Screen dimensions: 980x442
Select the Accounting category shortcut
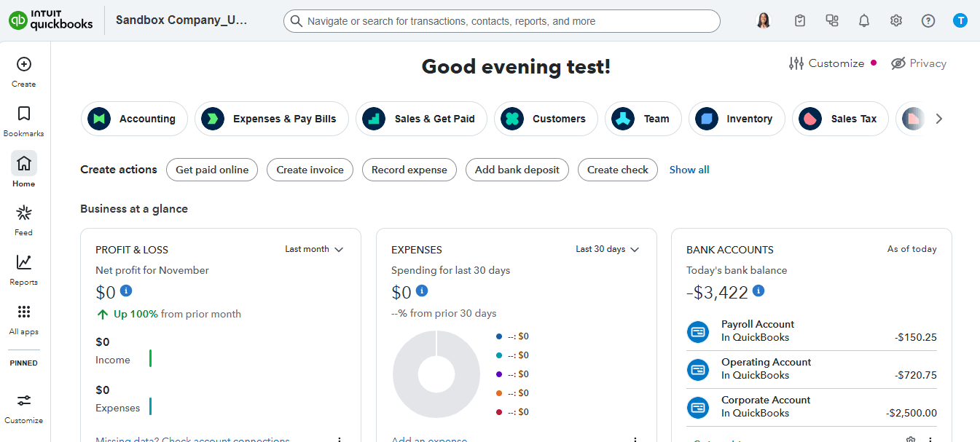pyautogui.click(x=134, y=119)
